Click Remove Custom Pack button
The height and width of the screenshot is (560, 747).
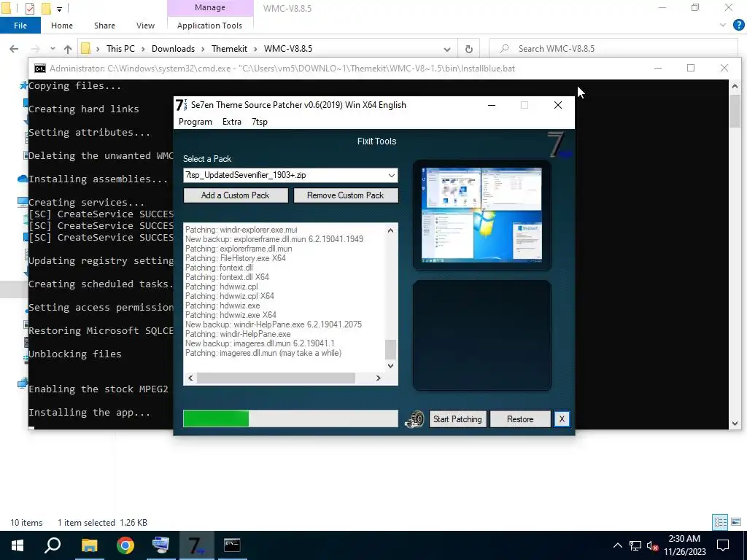click(x=345, y=195)
